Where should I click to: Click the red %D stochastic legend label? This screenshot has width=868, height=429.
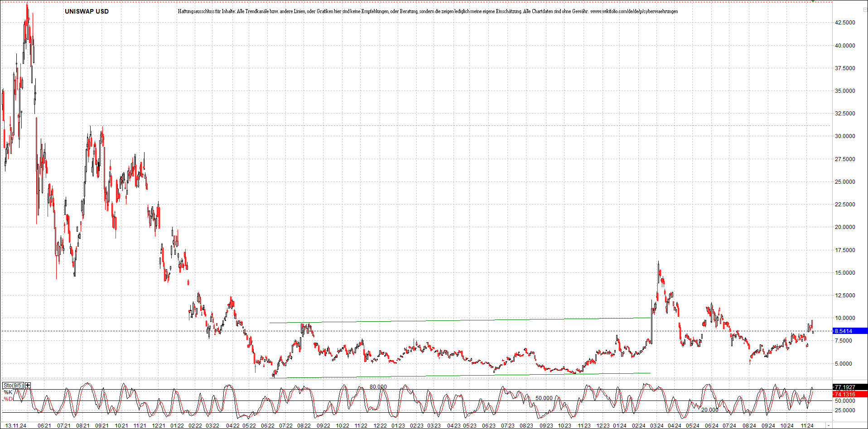pyautogui.click(x=8, y=399)
